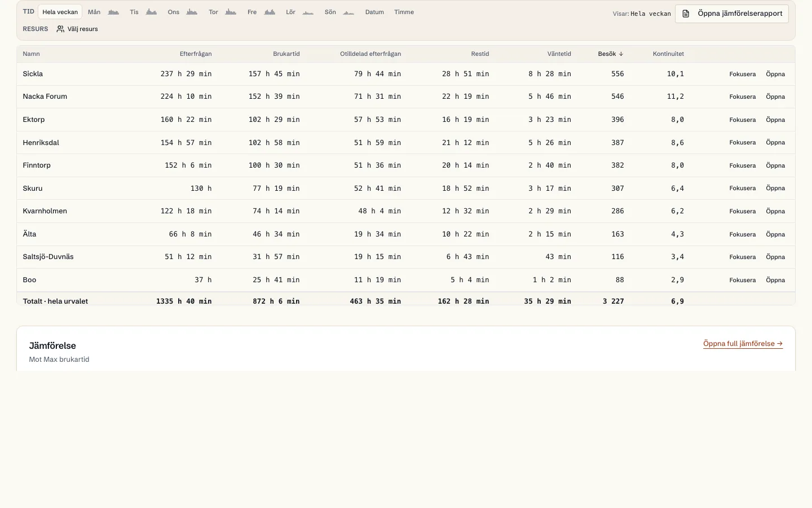Select the Hela veckan time filter
The width and height of the screenshot is (812, 508).
60,12
